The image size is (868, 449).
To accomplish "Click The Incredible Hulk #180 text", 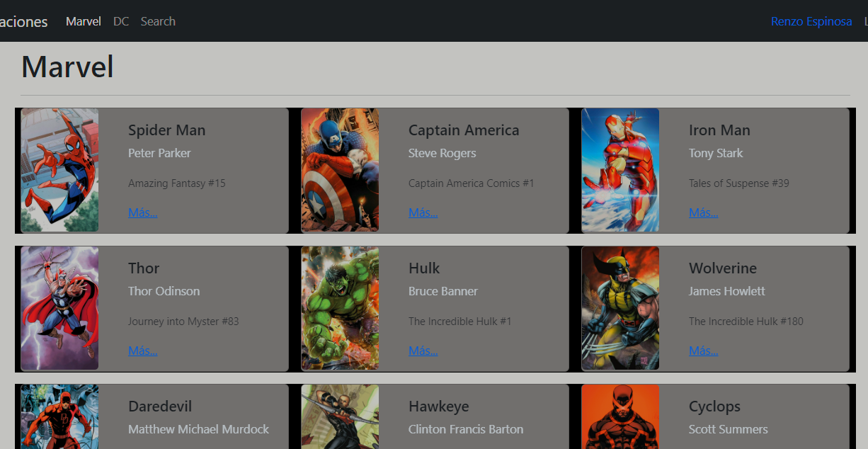I will [x=746, y=322].
